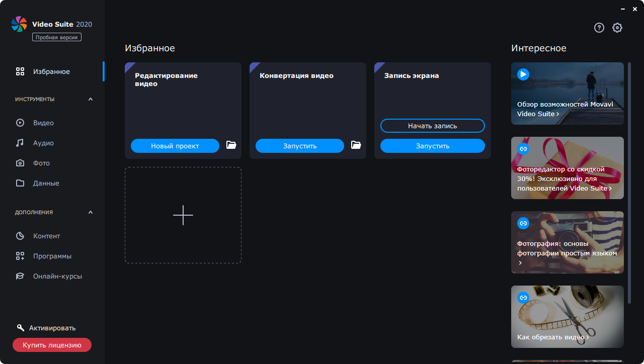Minimize the Video Suite window
The height and width of the screenshot is (364, 644).
[x=622, y=9]
